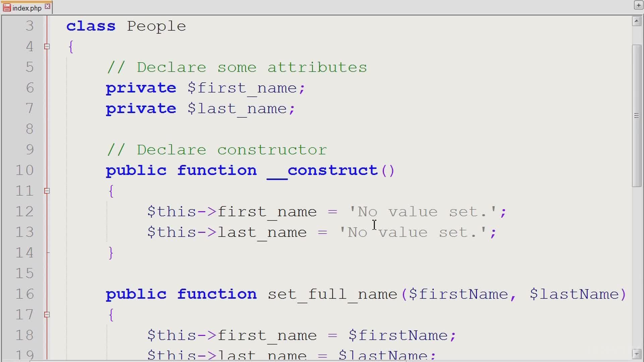Select the index.php tab
The image size is (644, 362).
pyautogui.click(x=27, y=8)
